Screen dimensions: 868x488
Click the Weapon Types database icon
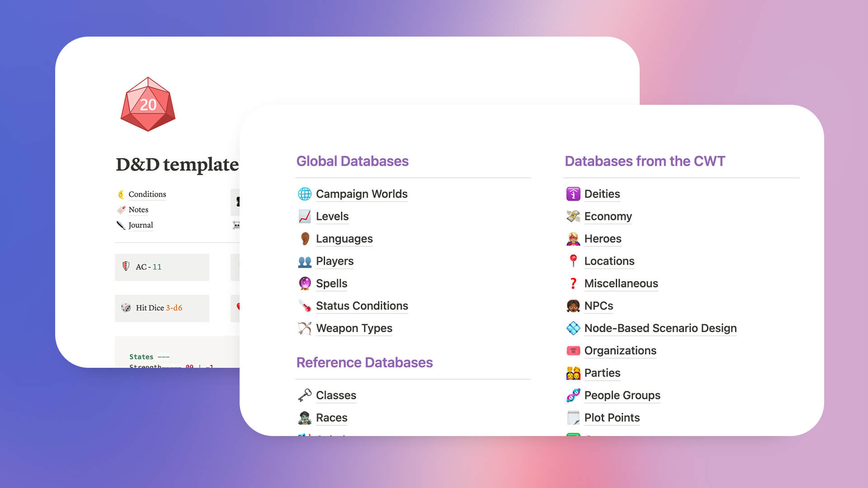(x=304, y=327)
